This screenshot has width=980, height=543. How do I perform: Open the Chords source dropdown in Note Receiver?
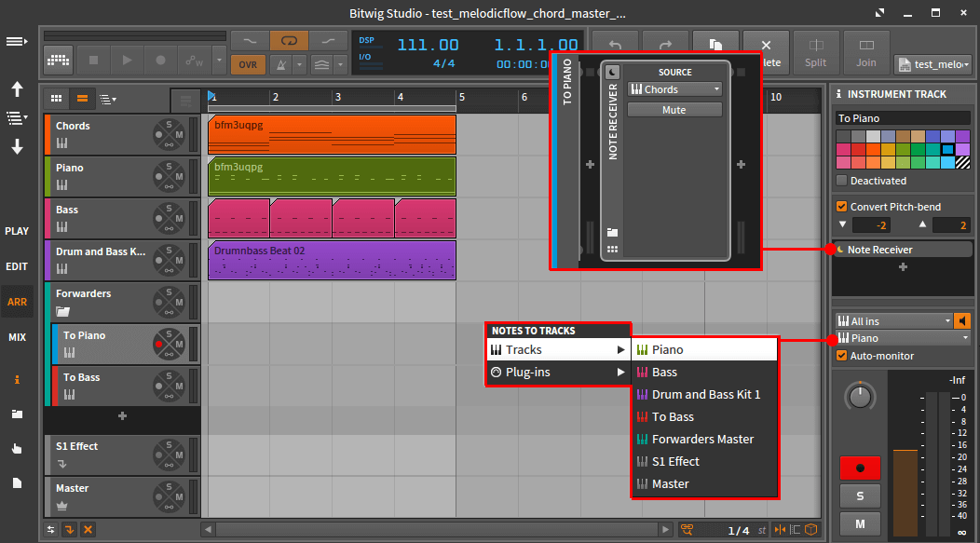click(674, 89)
